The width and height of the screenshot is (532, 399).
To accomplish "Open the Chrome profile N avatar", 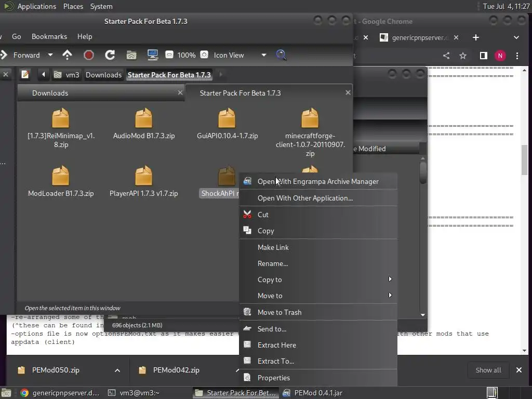I will [500, 56].
